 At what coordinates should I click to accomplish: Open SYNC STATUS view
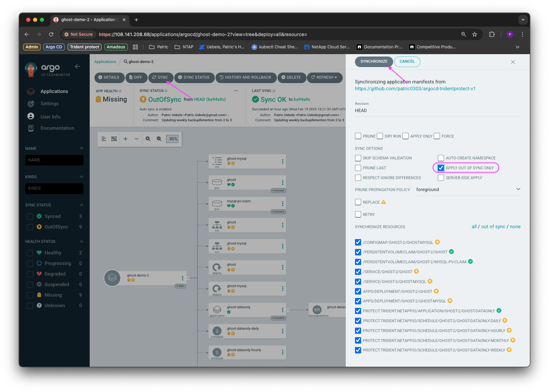[x=194, y=77]
